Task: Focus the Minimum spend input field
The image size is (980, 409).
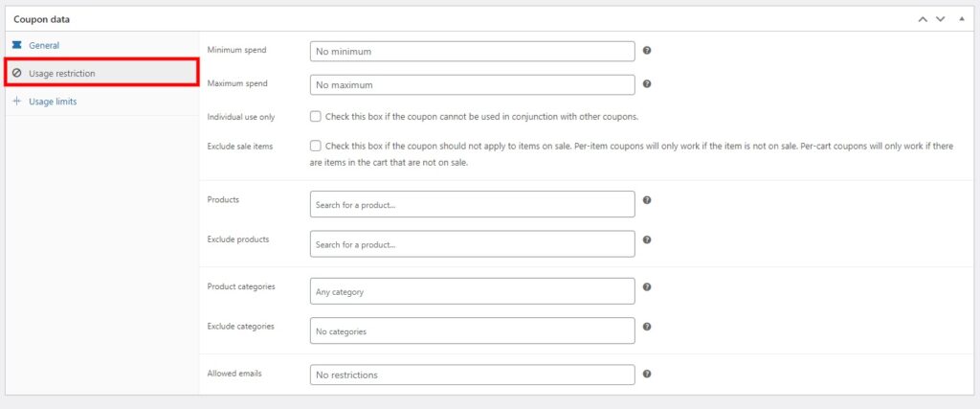Action: point(473,52)
